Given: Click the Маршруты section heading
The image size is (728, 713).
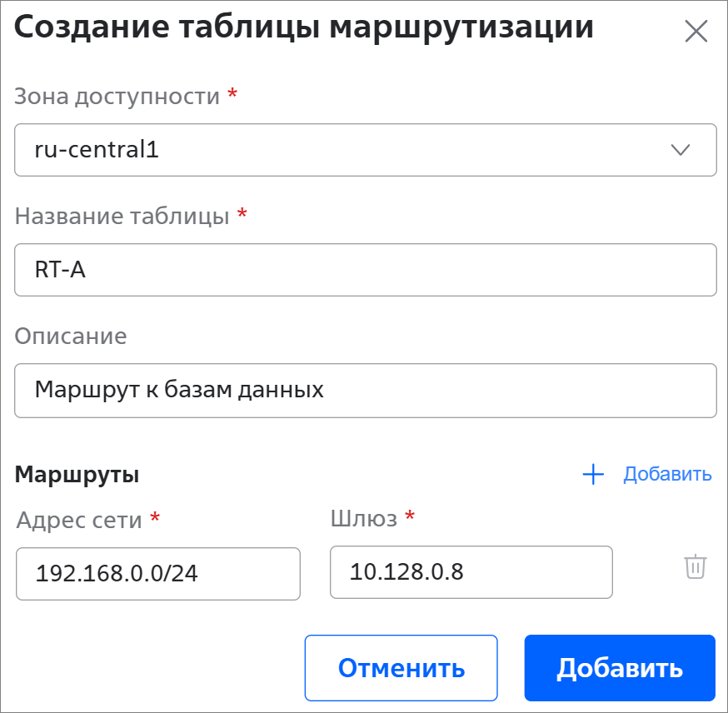Looking at the screenshot, I should point(77,475).
